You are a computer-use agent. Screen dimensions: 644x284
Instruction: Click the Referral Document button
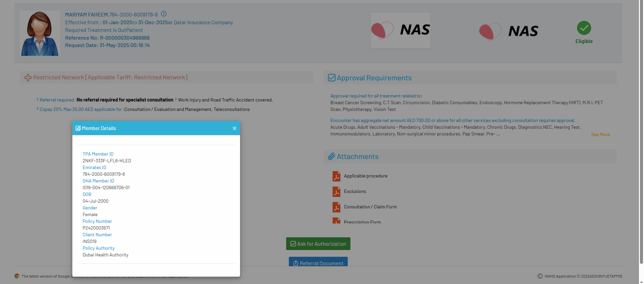click(x=318, y=262)
